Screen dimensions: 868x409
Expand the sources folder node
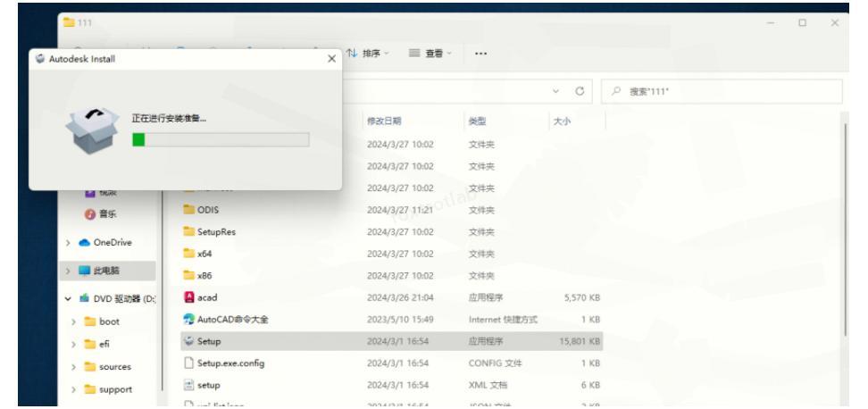(x=73, y=367)
